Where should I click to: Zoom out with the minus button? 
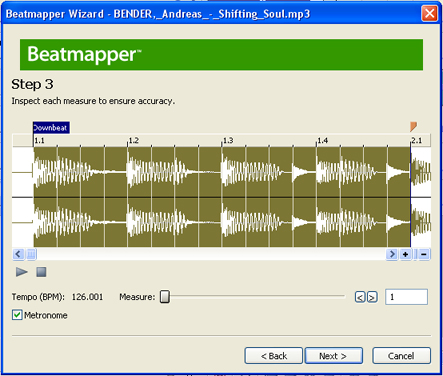424,254
